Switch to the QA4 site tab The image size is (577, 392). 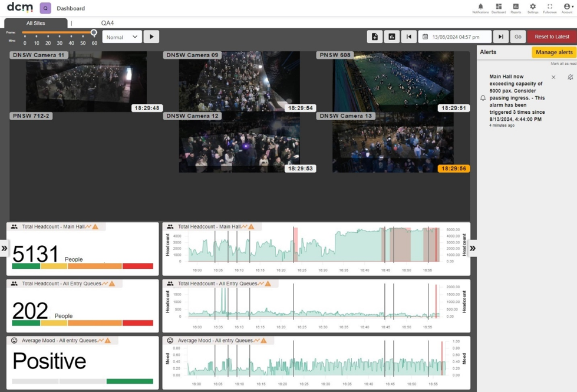(107, 23)
